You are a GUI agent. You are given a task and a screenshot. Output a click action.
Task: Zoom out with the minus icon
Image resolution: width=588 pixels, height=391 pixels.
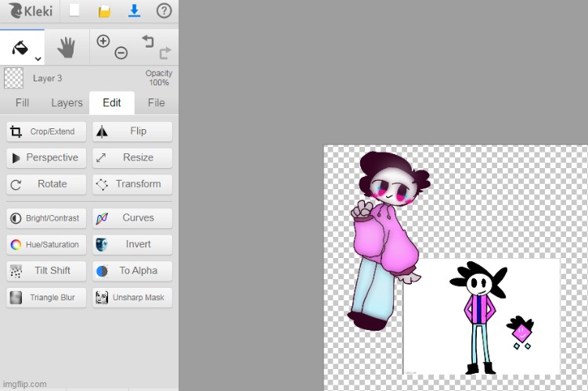pos(121,53)
